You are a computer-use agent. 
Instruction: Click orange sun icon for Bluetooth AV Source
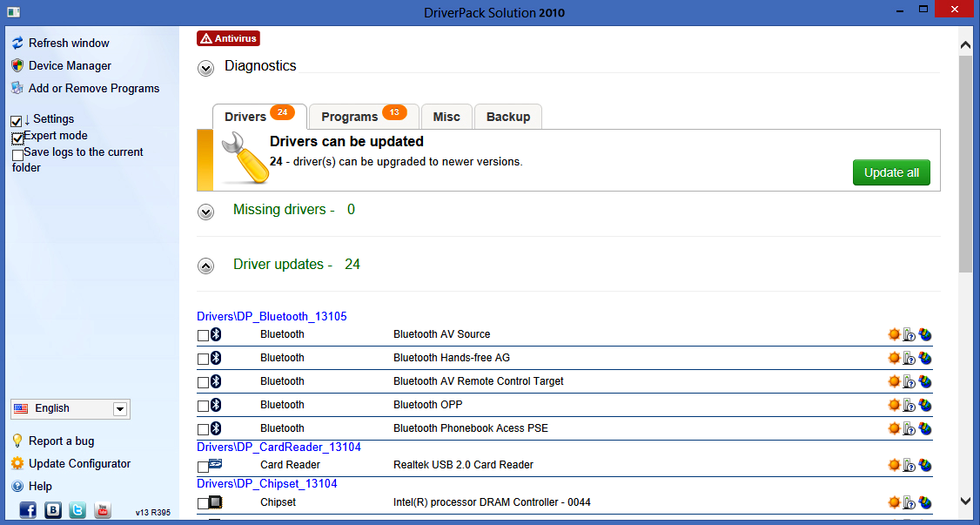point(895,334)
